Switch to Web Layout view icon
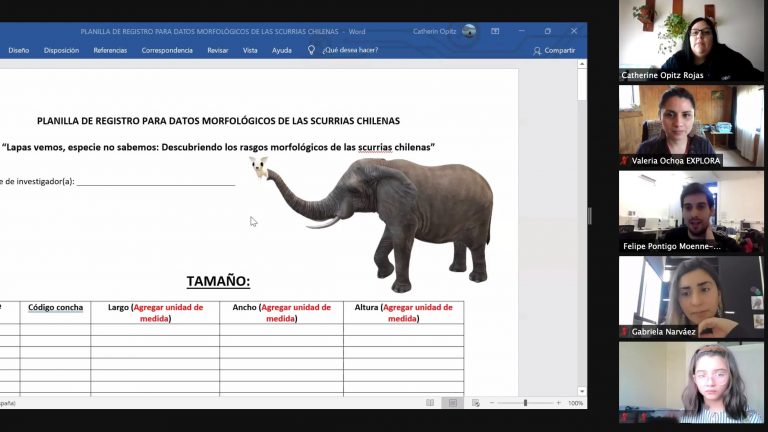This screenshot has height=432, width=768. point(476,403)
